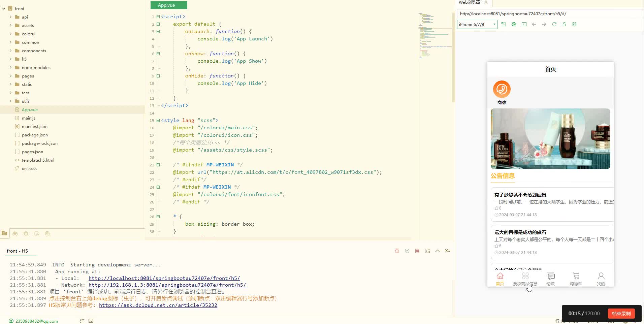Open the localhost:8081 Local link in console
Screen dimensions: 644x324
click(x=164, y=278)
